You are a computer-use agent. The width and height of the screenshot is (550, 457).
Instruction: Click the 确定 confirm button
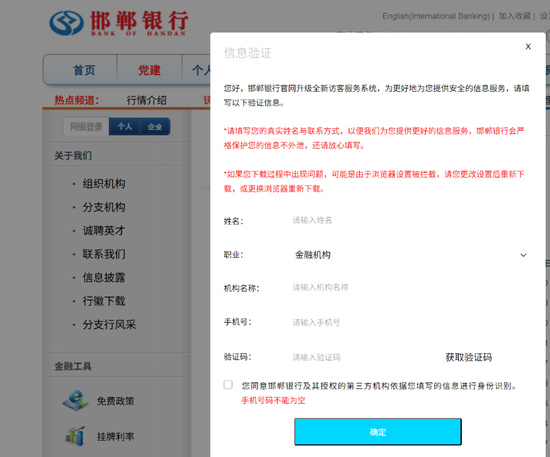tap(378, 432)
